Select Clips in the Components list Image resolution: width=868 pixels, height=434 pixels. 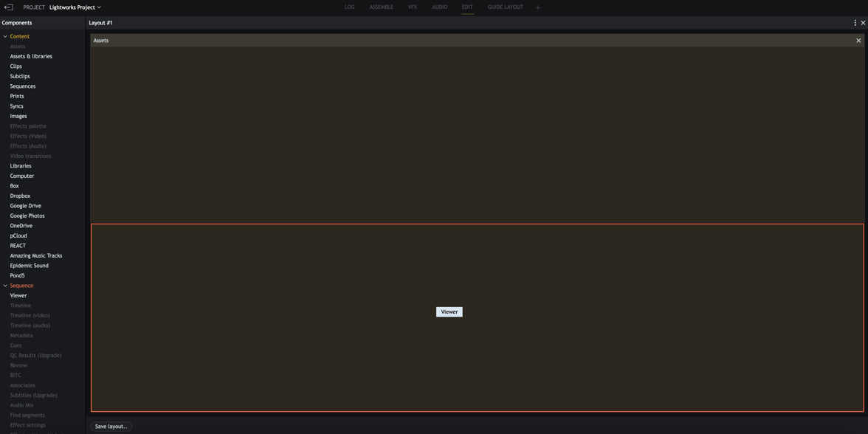point(15,66)
